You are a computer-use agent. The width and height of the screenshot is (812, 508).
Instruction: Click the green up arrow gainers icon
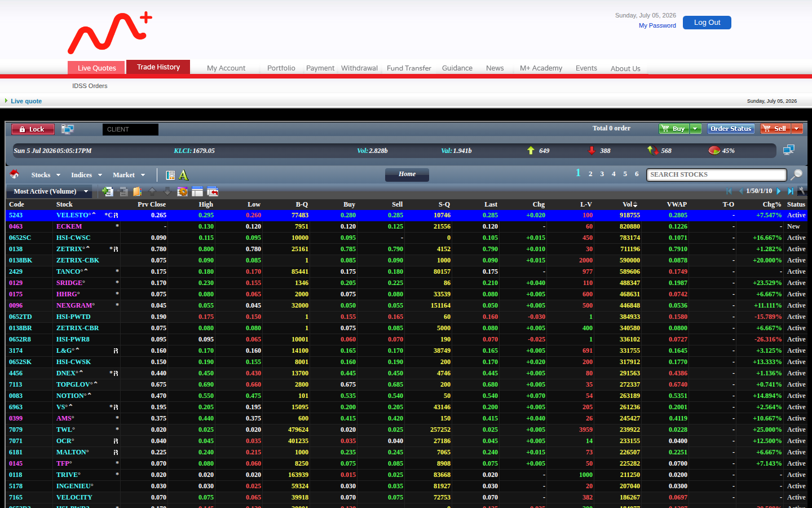coord(531,150)
